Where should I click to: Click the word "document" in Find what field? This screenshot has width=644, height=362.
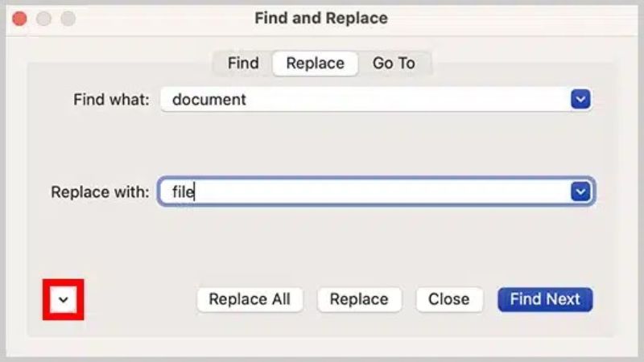(x=209, y=100)
